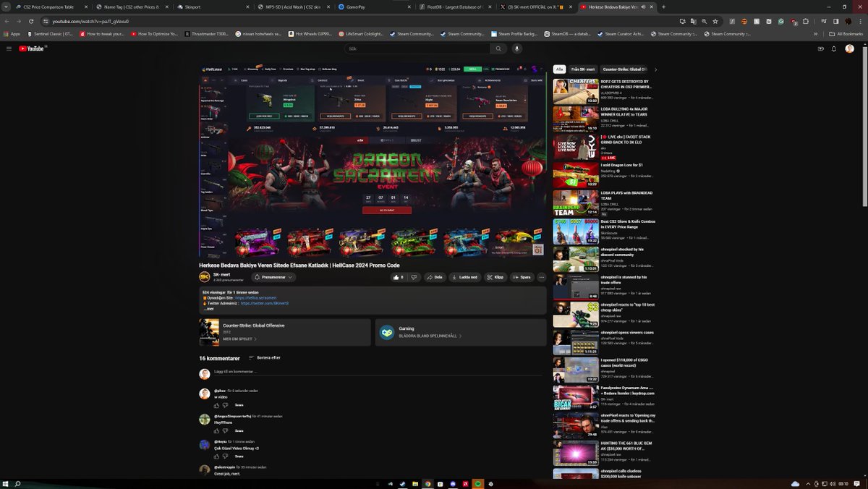Open the Windows Start menu

tap(5, 483)
